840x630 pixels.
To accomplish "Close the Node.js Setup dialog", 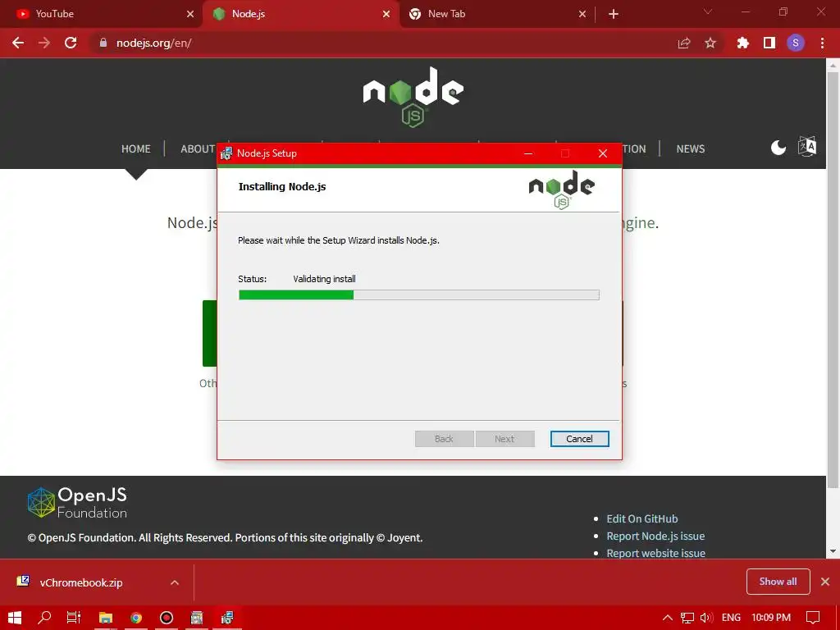I will pos(603,153).
